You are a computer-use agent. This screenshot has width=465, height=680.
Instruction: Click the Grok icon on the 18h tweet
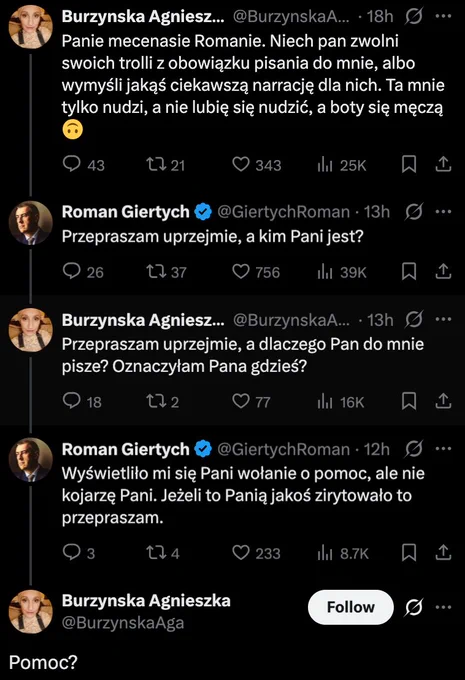pyautogui.click(x=413, y=16)
